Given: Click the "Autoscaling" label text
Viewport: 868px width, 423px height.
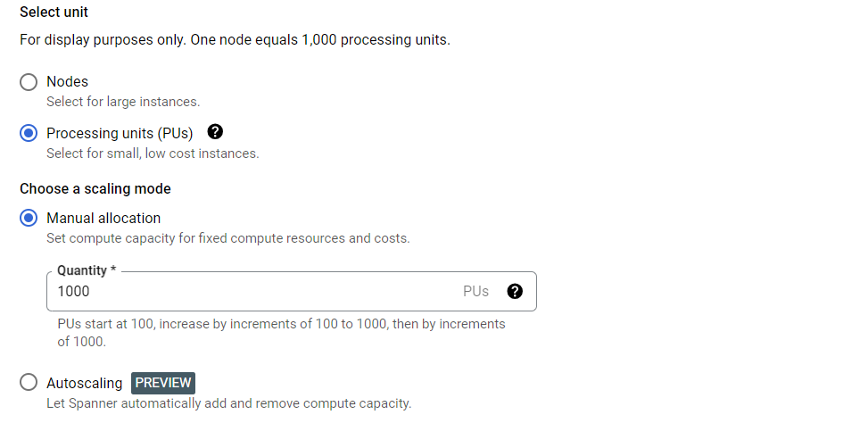Looking at the screenshot, I should tap(85, 383).
